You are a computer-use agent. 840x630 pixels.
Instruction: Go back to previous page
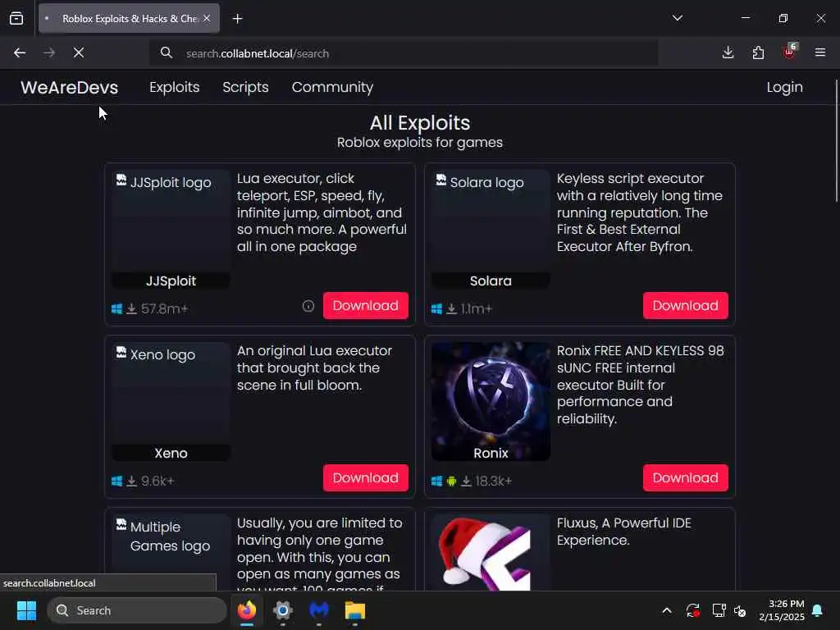(x=20, y=53)
